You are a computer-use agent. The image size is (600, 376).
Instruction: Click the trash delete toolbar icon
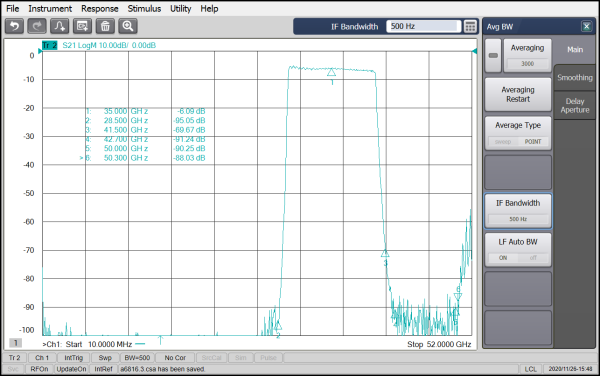point(105,26)
